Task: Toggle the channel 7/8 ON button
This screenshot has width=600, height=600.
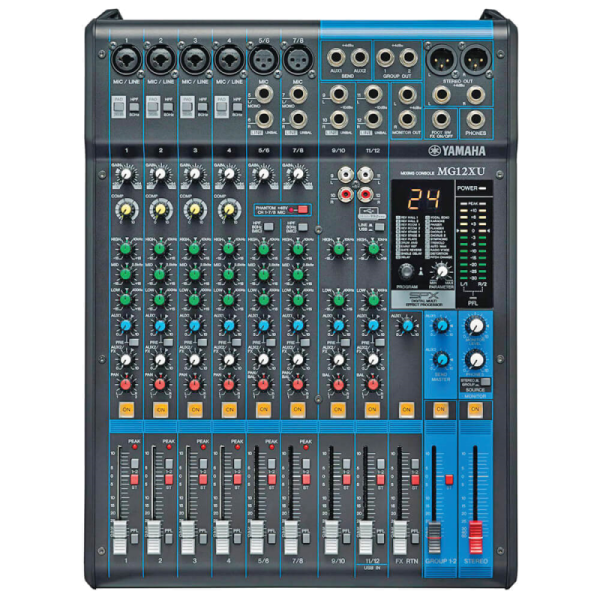Action: (x=298, y=410)
